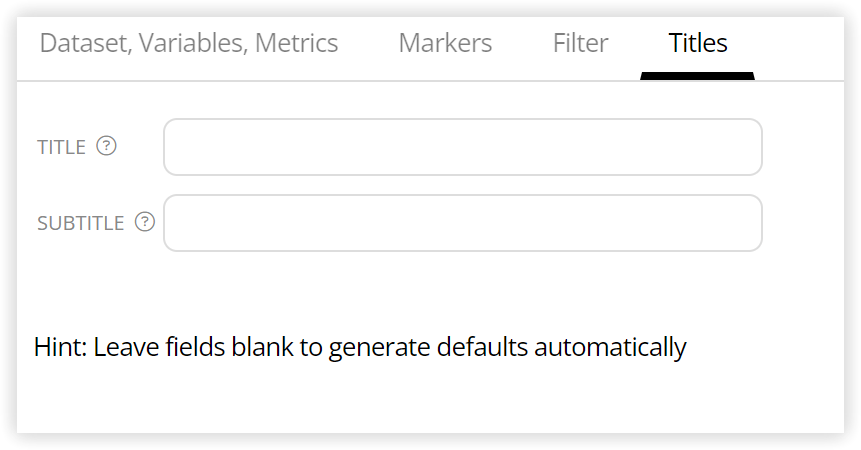Return to dataset and metrics settings tab
The width and height of the screenshot is (861, 450).
coord(189,43)
